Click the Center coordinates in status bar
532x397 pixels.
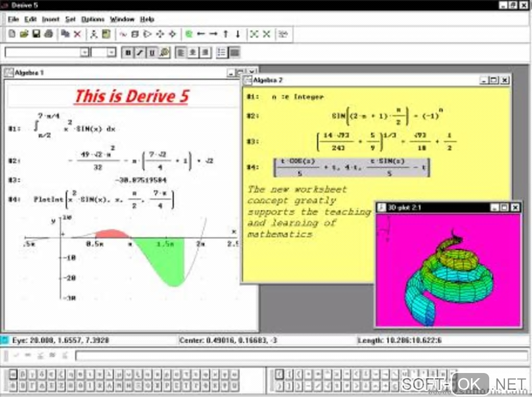point(228,340)
